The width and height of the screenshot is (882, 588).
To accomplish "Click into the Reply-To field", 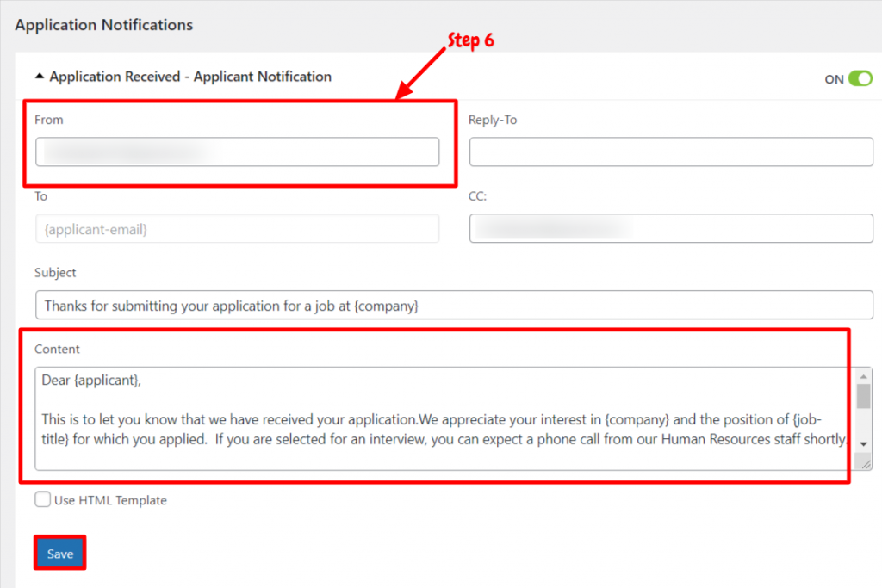I will click(671, 152).
